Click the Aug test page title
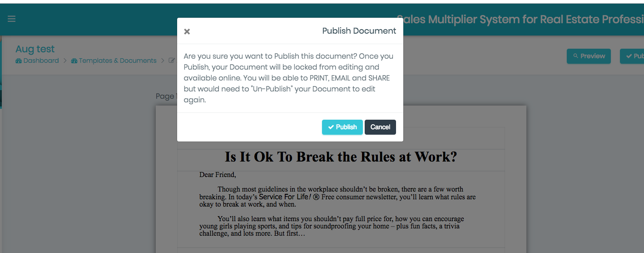This screenshot has height=253, width=644. 35,49
